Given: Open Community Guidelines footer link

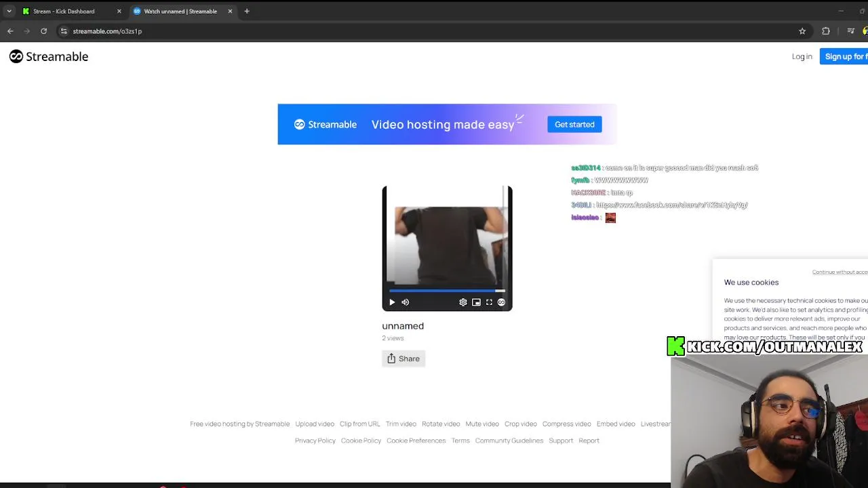Looking at the screenshot, I should coord(509,441).
